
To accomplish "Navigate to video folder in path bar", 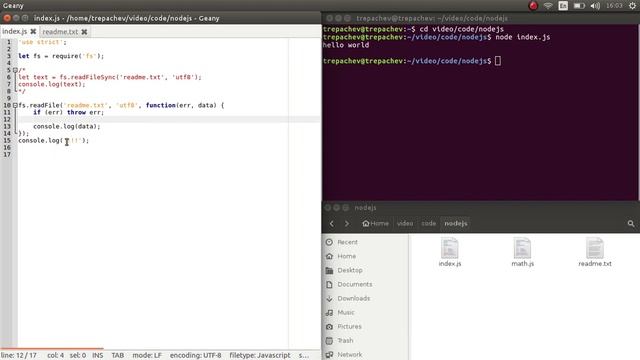I will [405, 223].
